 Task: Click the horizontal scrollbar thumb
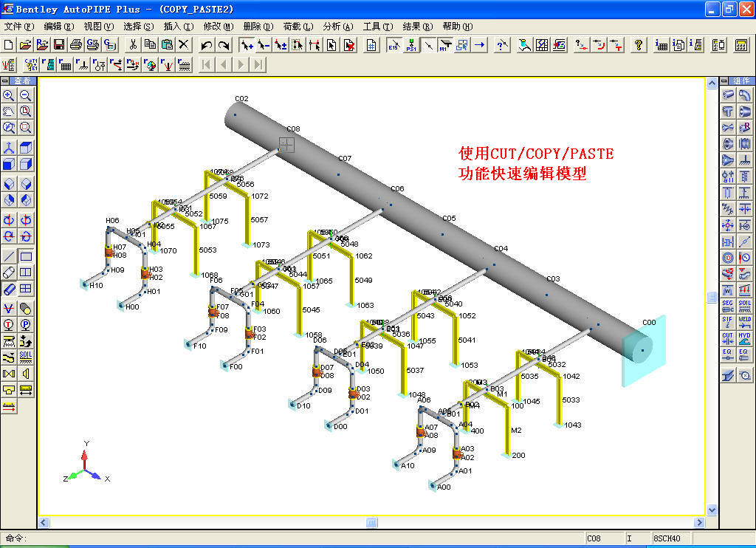371,522
